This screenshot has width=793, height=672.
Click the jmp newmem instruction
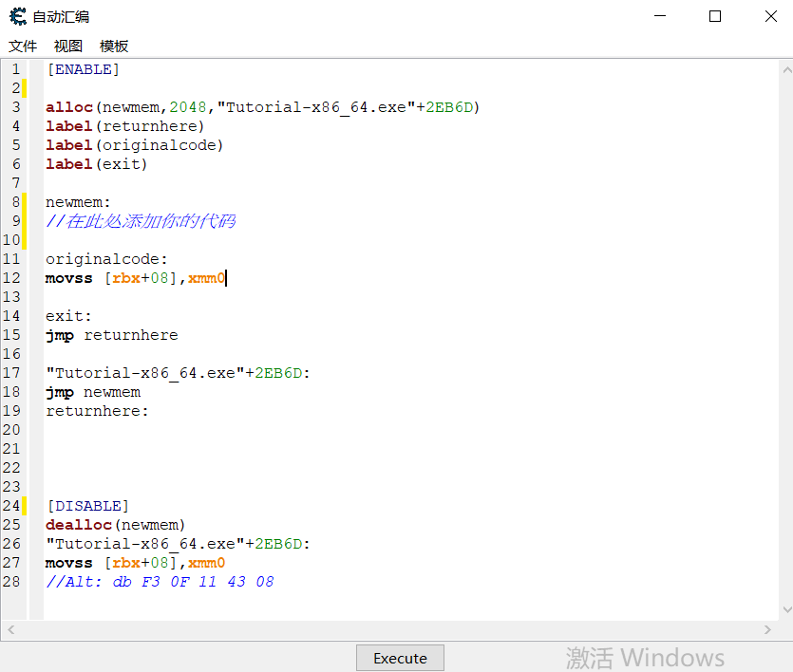pyautogui.click(x=93, y=392)
